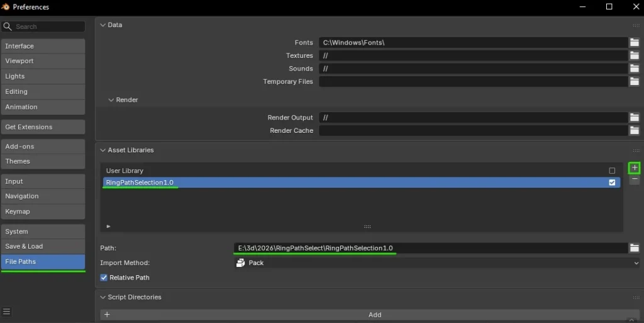Toggle the Relative Path checkbox
Viewport: 644px width, 323px height.
click(x=104, y=278)
